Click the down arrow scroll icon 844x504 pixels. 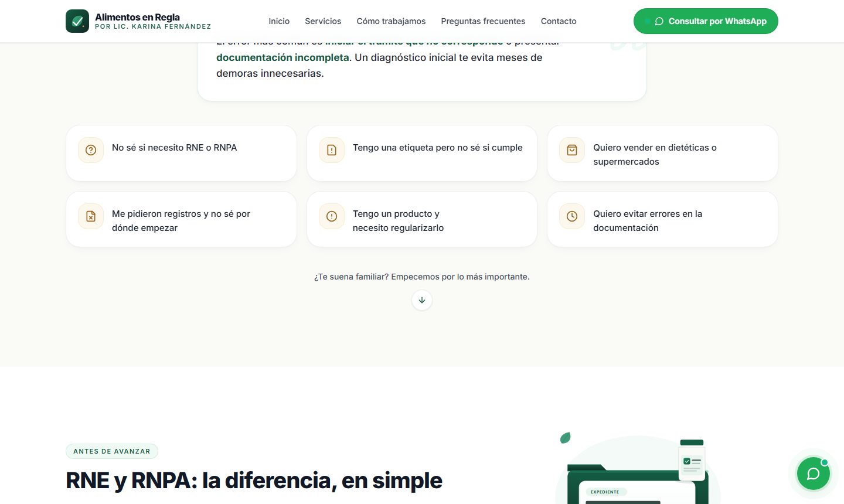coord(422,300)
